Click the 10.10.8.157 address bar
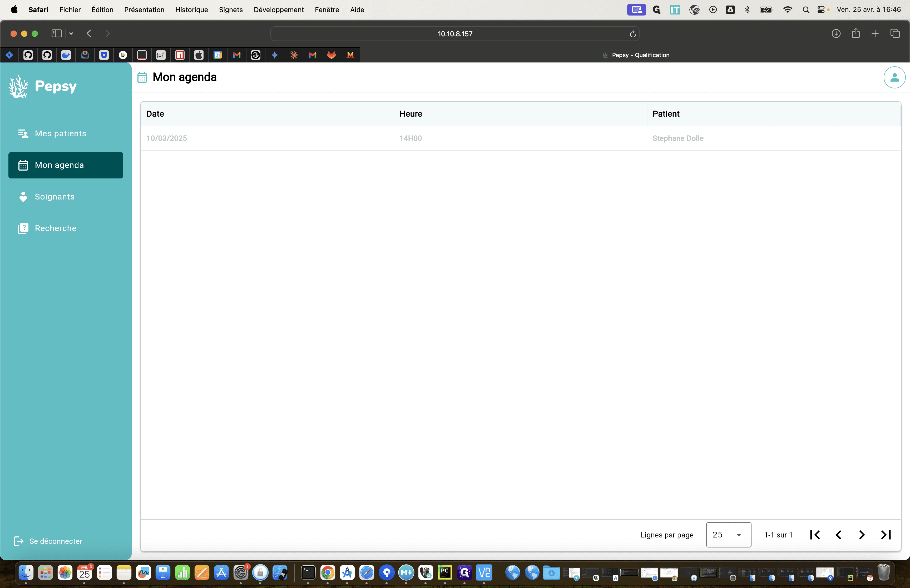910x588 pixels. [454, 34]
